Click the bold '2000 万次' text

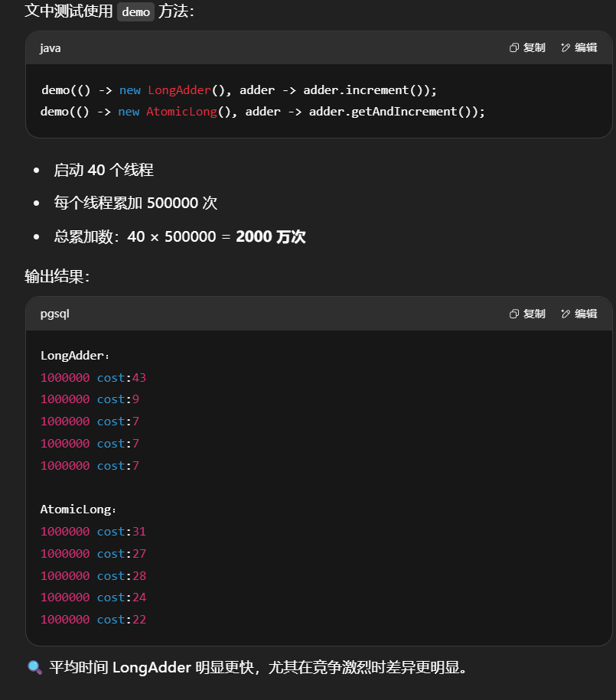pos(271,237)
